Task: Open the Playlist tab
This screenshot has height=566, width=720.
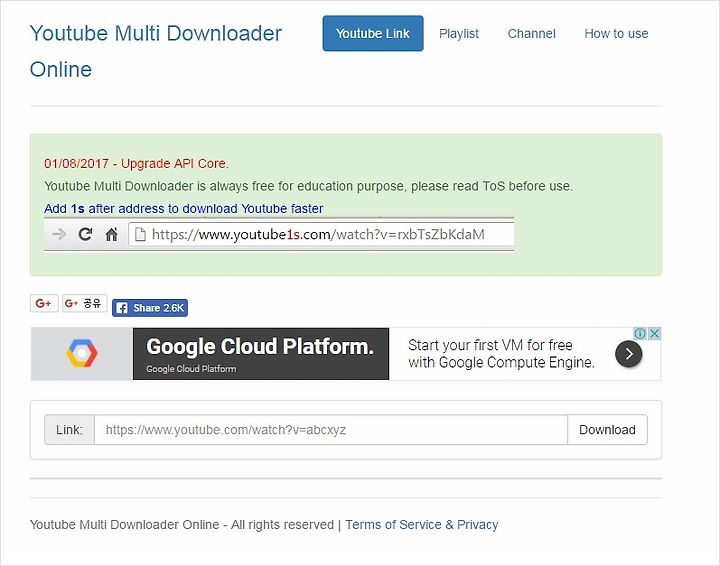Action: 459,34
